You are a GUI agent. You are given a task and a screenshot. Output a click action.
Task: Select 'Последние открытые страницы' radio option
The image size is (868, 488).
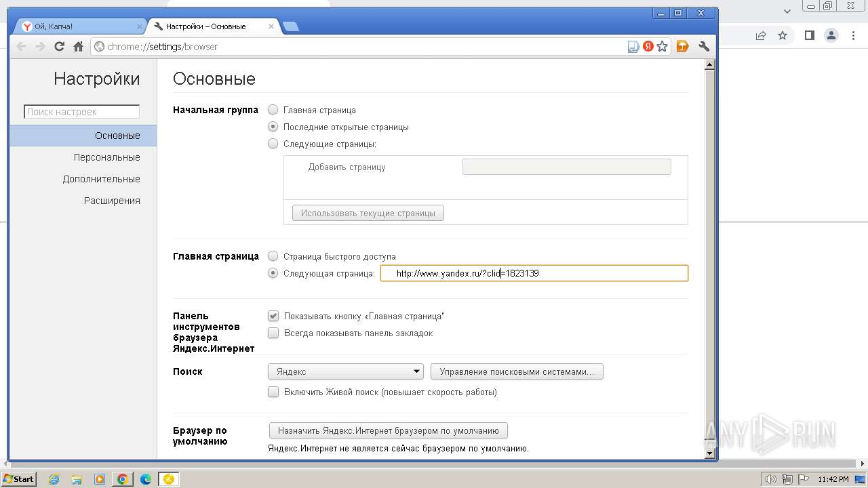tap(273, 127)
